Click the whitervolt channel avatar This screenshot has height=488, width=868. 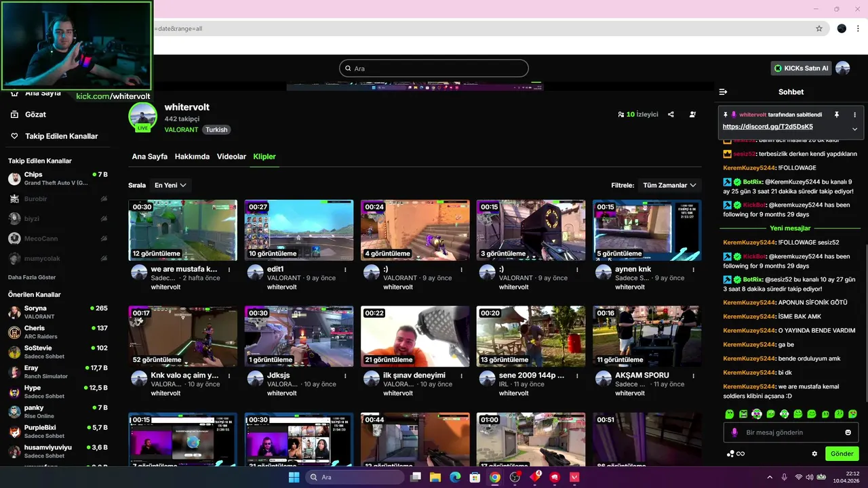click(x=142, y=117)
